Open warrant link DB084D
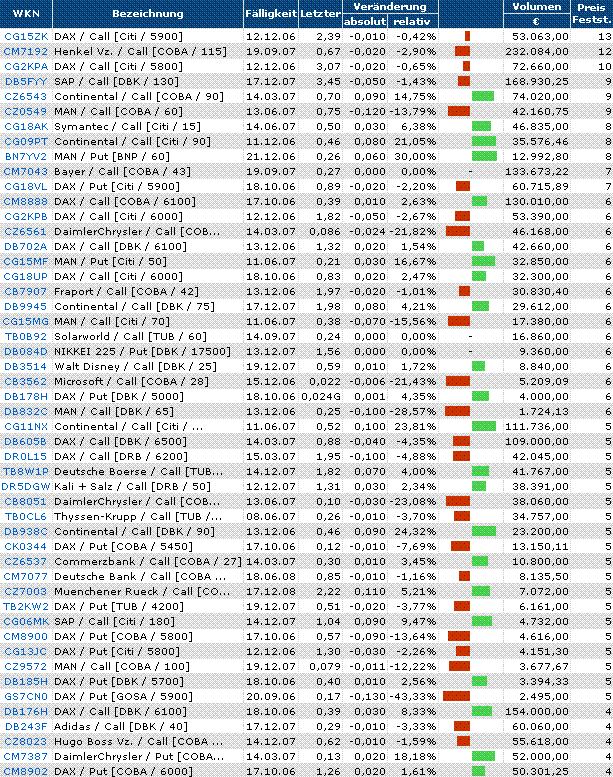 [26, 351]
